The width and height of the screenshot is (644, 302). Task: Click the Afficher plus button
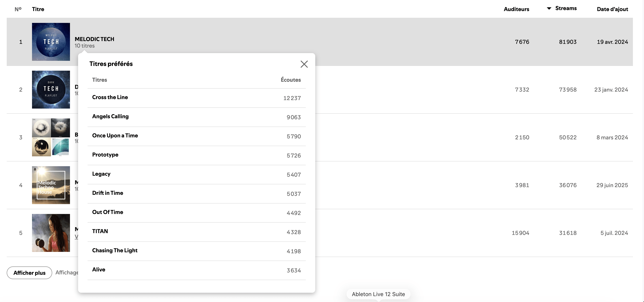pos(29,273)
